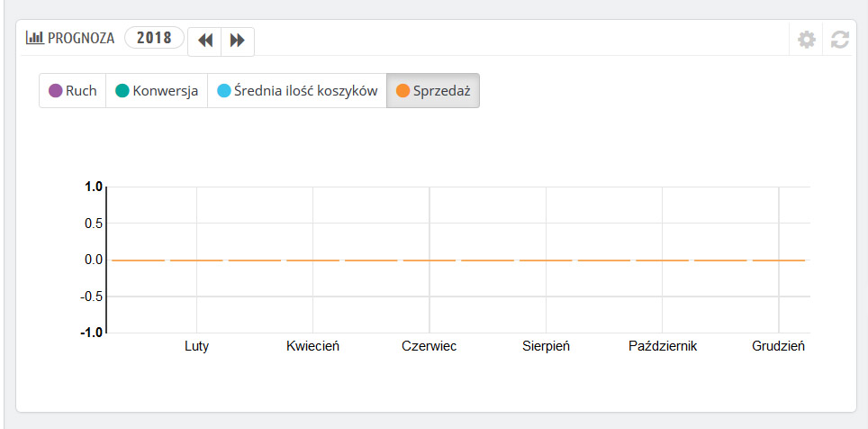Open the forecast settings gear
This screenshot has height=429, width=868.
[807, 40]
